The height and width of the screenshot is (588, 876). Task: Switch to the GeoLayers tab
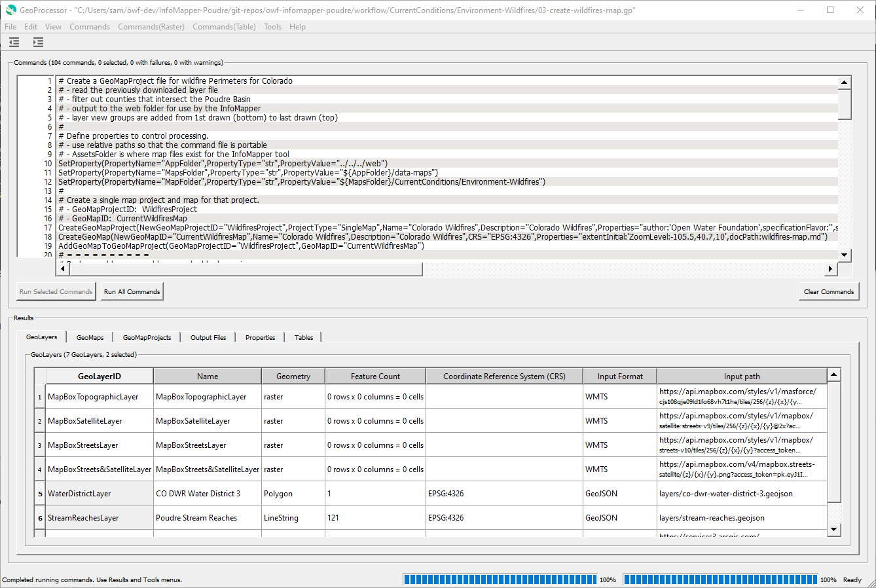[x=42, y=337]
